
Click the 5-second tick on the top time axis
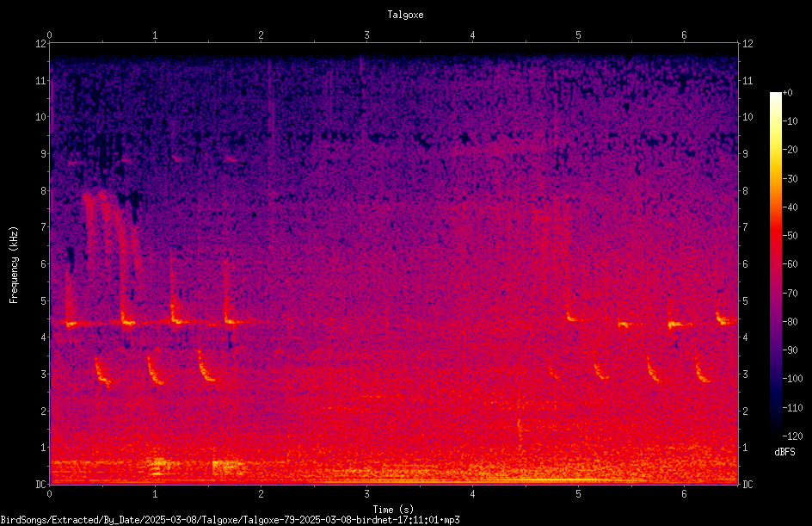pyautogui.click(x=578, y=34)
